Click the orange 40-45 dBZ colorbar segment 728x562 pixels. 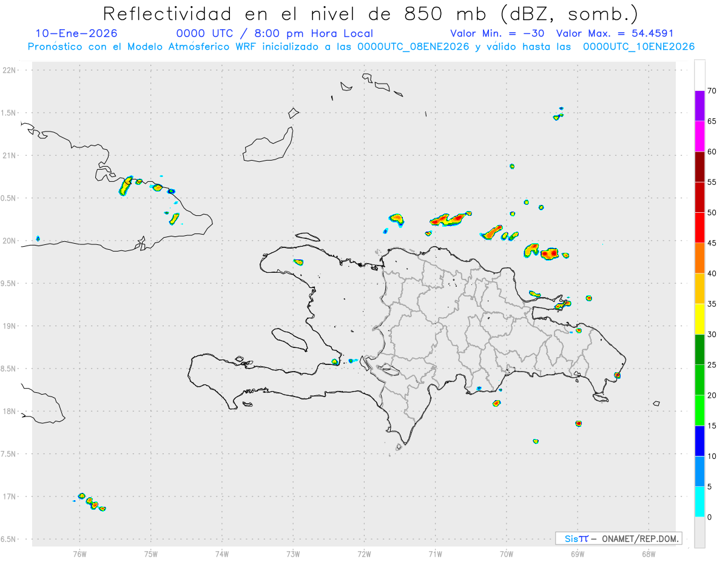[x=699, y=258]
